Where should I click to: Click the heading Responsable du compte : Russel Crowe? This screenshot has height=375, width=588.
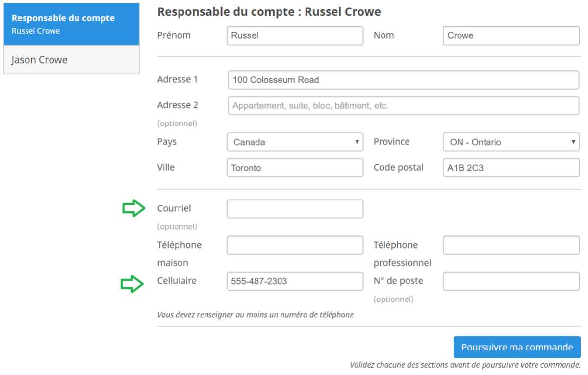coord(269,12)
